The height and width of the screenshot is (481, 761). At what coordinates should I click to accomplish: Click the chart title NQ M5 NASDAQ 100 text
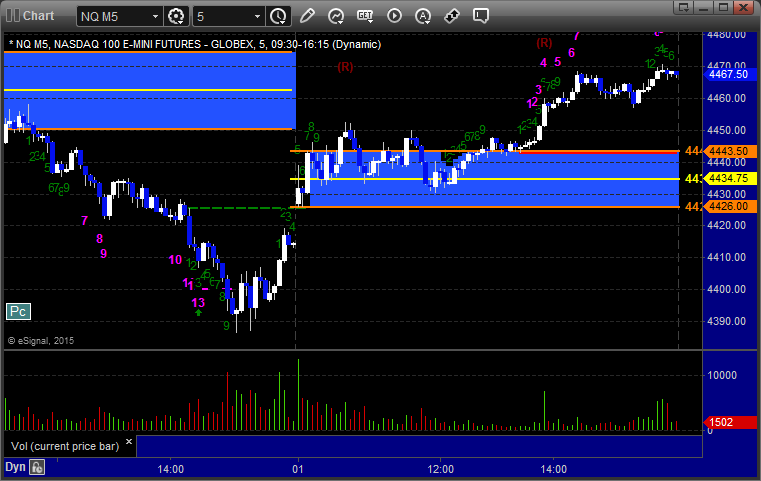[195, 44]
